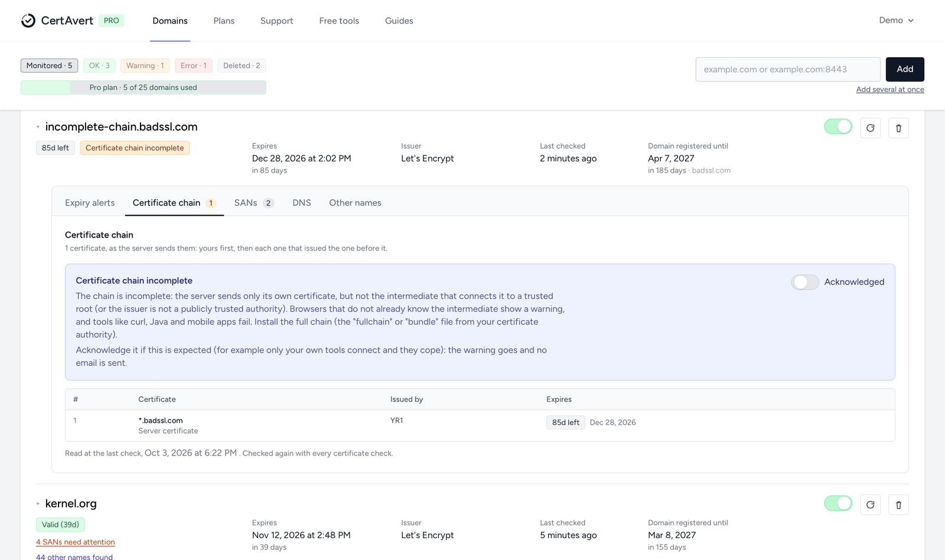This screenshot has height=560, width=945.
Task: Open the DNS tab
Action: click(302, 203)
